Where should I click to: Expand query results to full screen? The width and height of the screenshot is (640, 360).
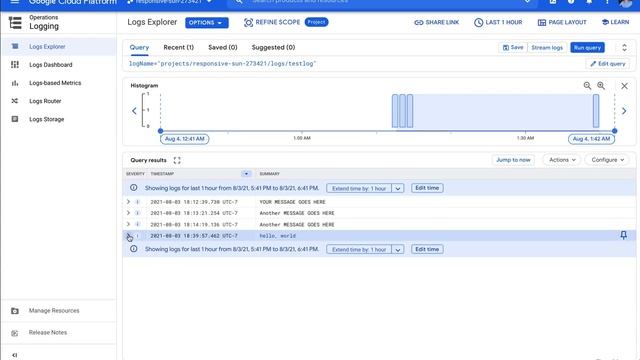point(177,160)
